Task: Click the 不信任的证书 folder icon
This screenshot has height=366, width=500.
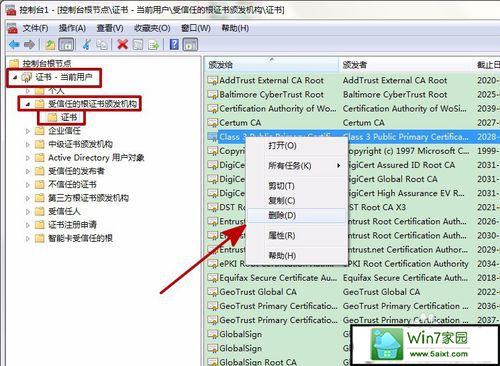Action: tap(40, 184)
